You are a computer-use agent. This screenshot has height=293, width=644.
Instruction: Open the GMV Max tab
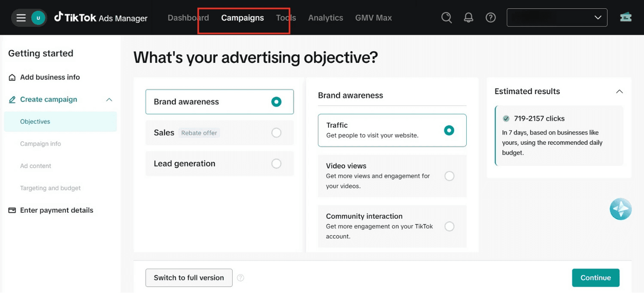(x=374, y=18)
